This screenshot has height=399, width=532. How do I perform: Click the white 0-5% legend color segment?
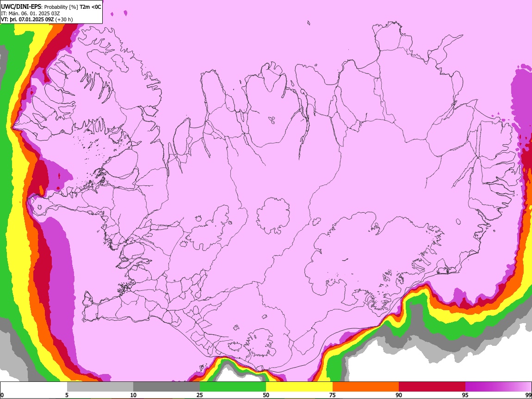pos(34,387)
